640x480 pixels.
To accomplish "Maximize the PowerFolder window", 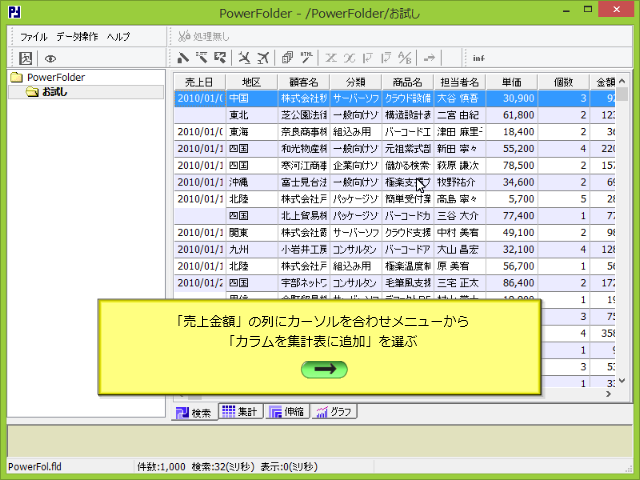I will pos(588,9).
